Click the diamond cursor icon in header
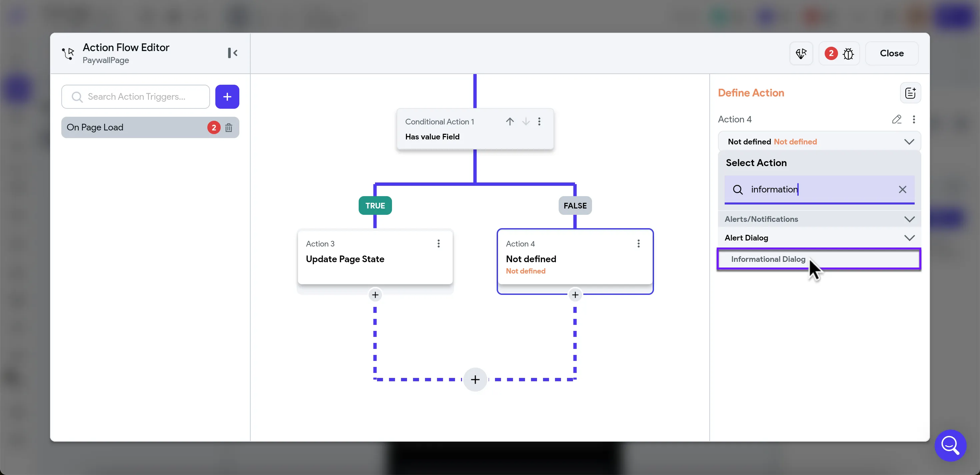Viewport: 980px width, 475px height. pyautogui.click(x=801, y=54)
